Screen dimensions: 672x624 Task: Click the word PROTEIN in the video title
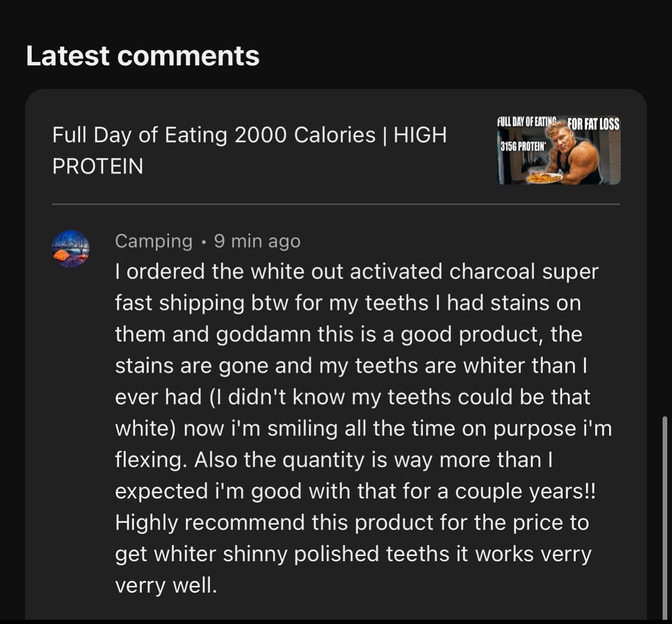point(98,166)
